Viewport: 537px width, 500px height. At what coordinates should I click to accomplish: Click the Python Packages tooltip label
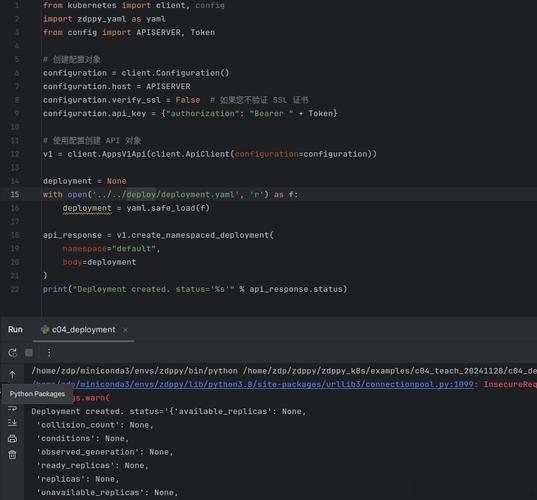coord(37,394)
